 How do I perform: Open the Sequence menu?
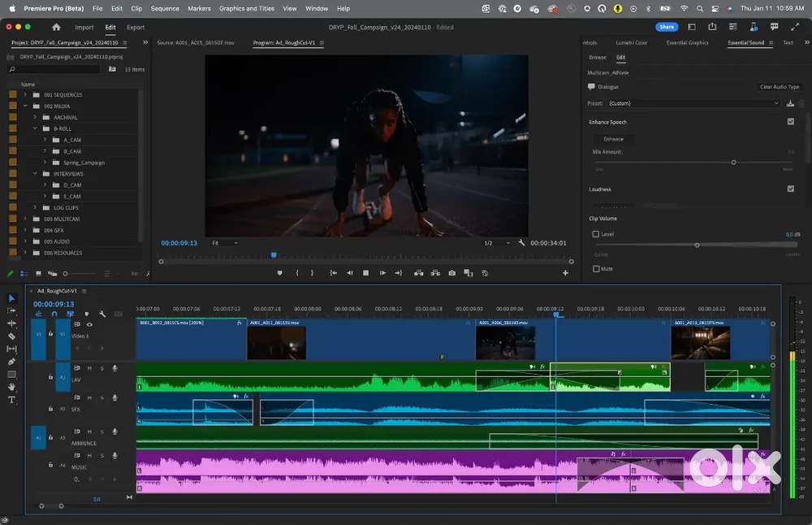tap(164, 8)
